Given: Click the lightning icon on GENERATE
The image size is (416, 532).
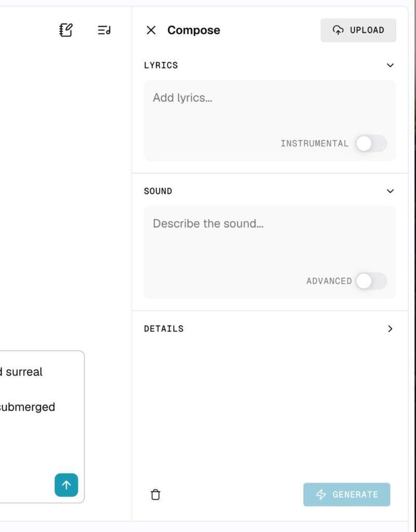Looking at the screenshot, I should [321, 495].
